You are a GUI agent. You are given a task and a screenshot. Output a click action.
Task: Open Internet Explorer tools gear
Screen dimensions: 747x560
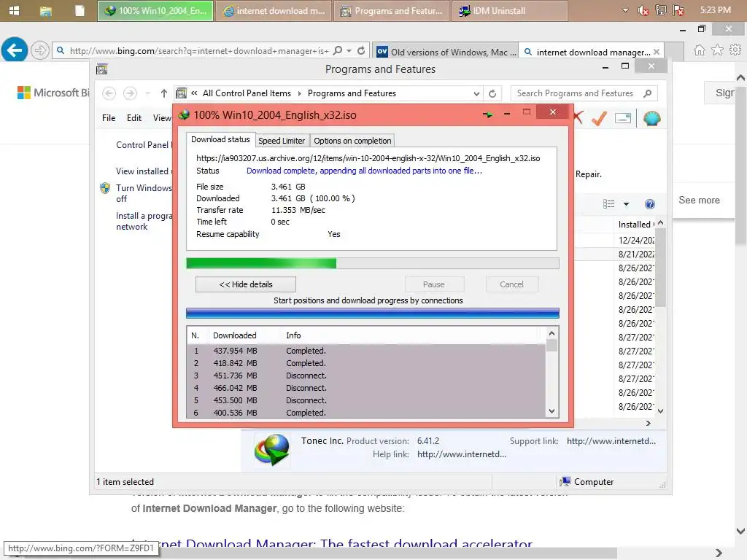735,50
